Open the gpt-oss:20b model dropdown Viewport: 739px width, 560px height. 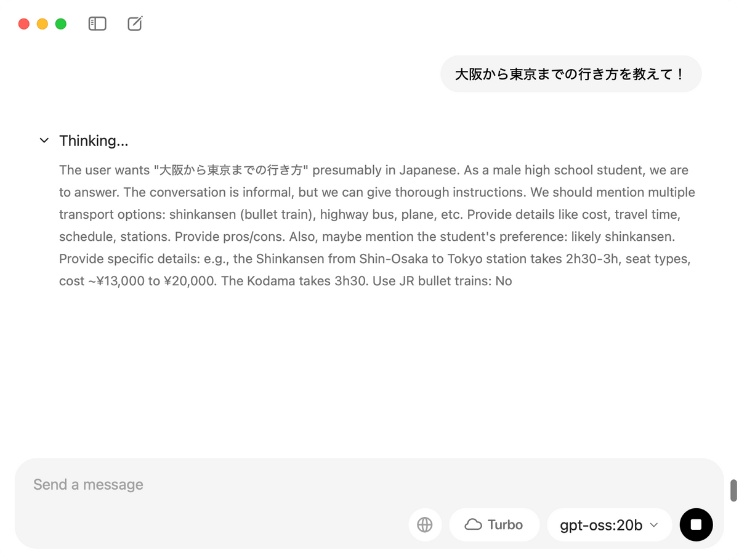point(609,525)
